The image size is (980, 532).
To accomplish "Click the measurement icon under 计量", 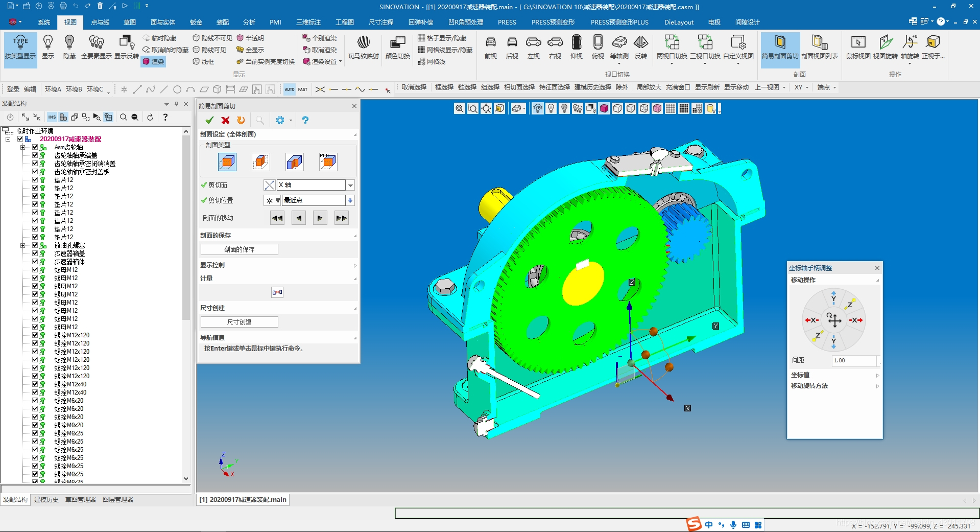I will click(x=277, y=292).
